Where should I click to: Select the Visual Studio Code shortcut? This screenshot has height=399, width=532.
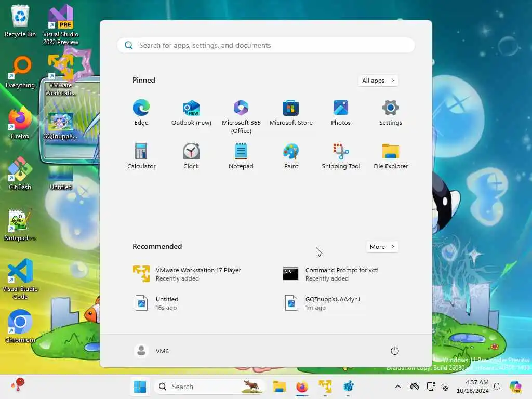20,279
